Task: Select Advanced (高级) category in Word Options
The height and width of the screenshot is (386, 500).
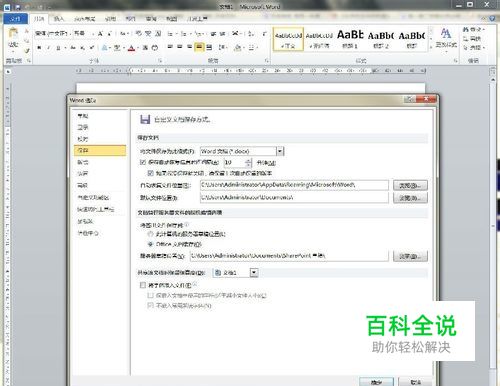Action: pyautogui.click(x=83, y=185)
